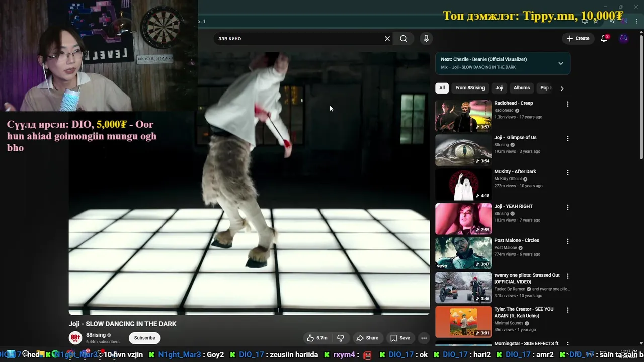Open options for After Dark
The width and height of the screenshot is (644, 362).
pos(568,172)
